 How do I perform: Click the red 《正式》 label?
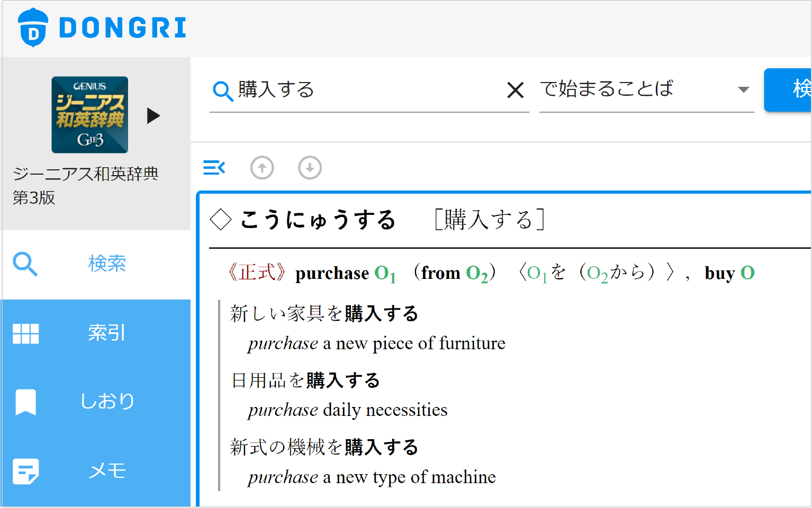pos(257,273)
